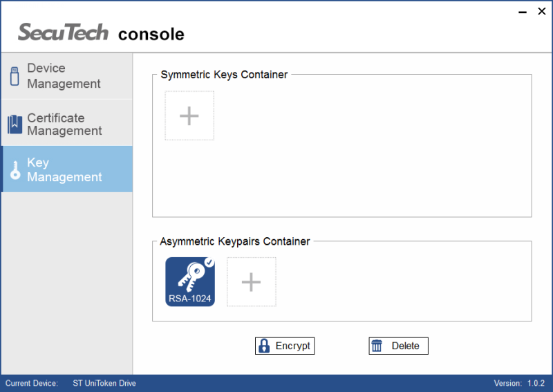Viewport: 553px width, 392px height.
Task: Add a new asymmetric keypair with plus tile
Action: coord(251,281)
